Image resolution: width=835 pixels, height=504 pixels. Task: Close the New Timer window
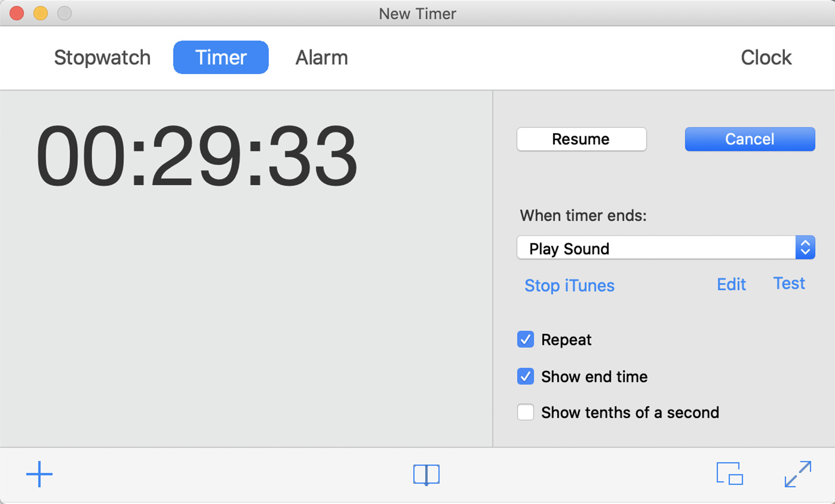tap(17, 13)
